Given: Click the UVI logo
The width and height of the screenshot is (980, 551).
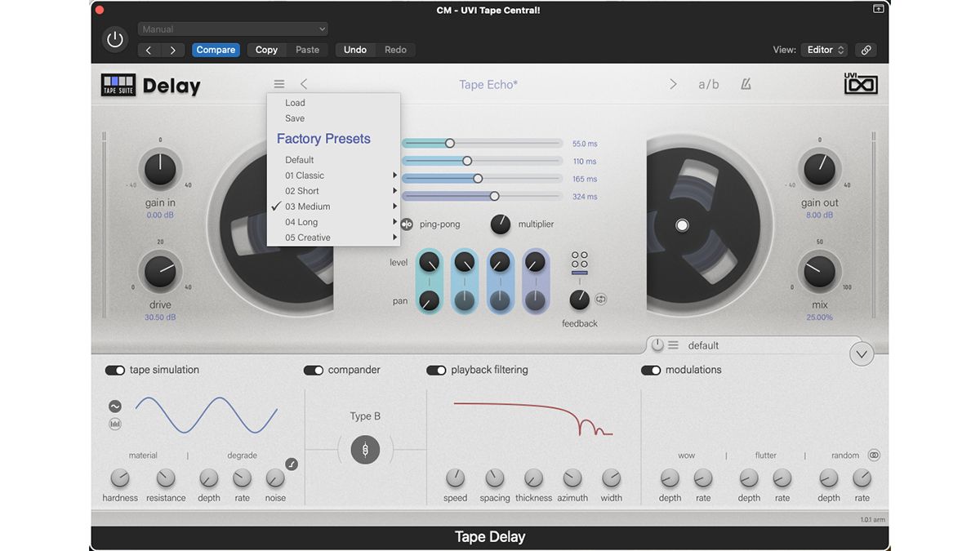Looking at the screenshot, I should (861, 83).
